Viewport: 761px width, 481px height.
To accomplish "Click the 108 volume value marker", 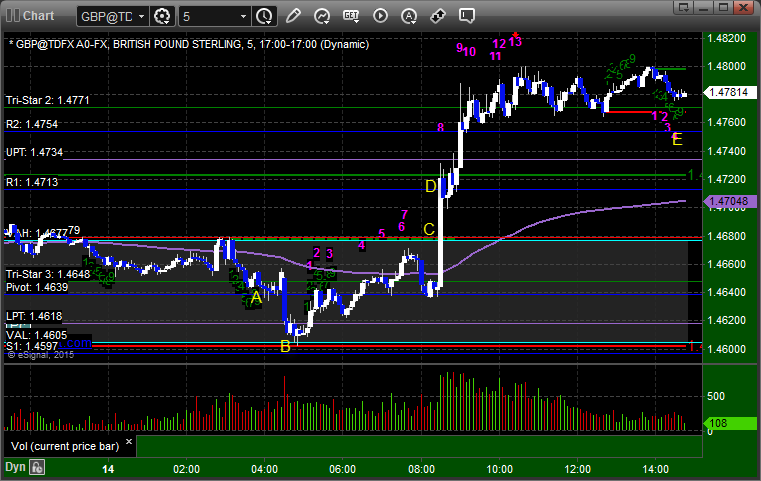I will [x=729, y=423].
